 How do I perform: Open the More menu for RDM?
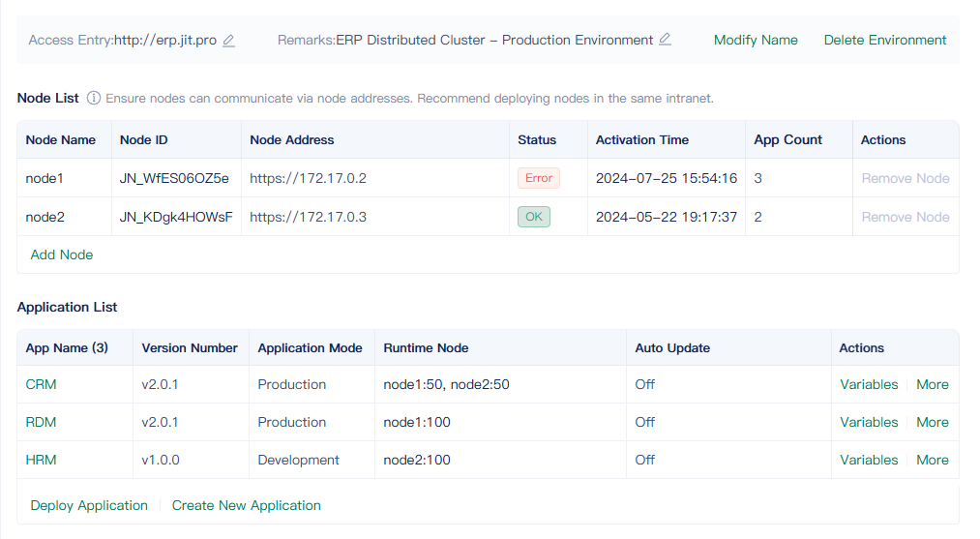(932, 422)
